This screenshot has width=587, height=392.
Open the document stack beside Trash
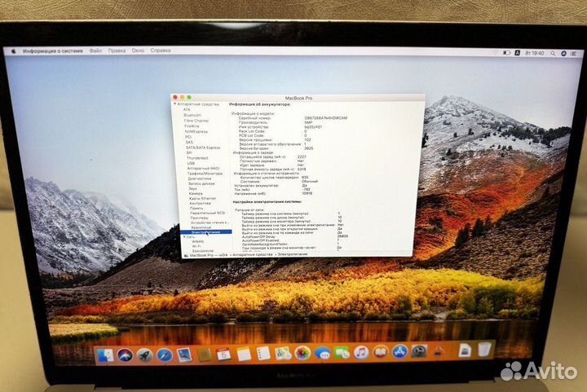465,350
